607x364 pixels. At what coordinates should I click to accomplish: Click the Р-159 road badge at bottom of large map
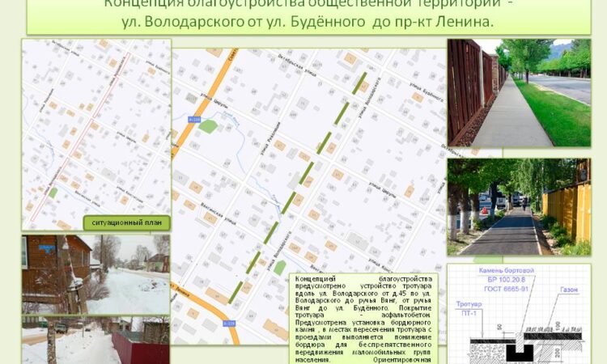coord(229,323)
